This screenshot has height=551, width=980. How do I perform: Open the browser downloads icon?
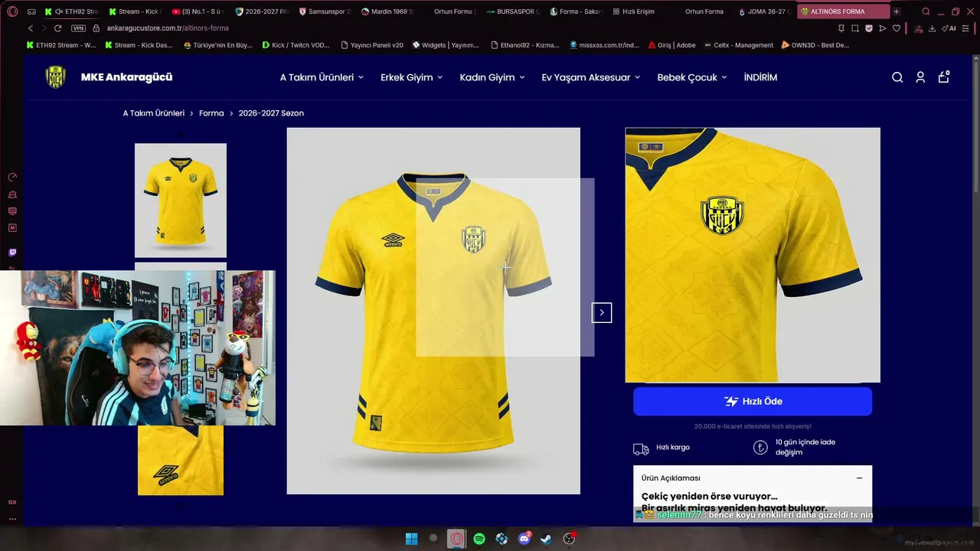point(932,28)
